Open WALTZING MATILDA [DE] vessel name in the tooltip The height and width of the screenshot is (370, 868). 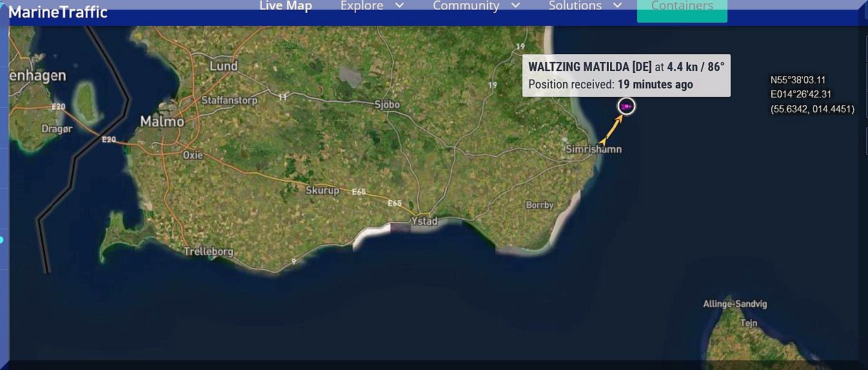[x=590, y=67]
